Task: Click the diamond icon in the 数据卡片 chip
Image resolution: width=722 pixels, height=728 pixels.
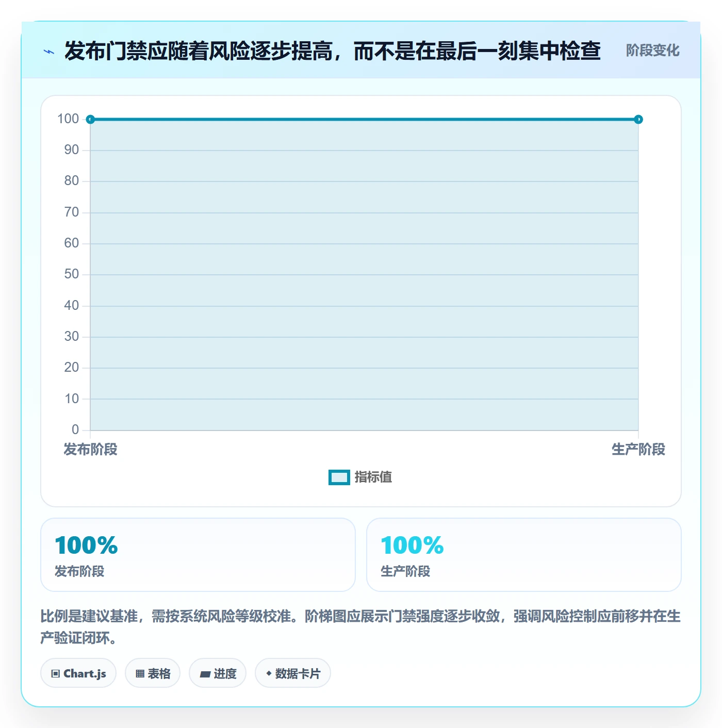Action: (x=269, y=673)
